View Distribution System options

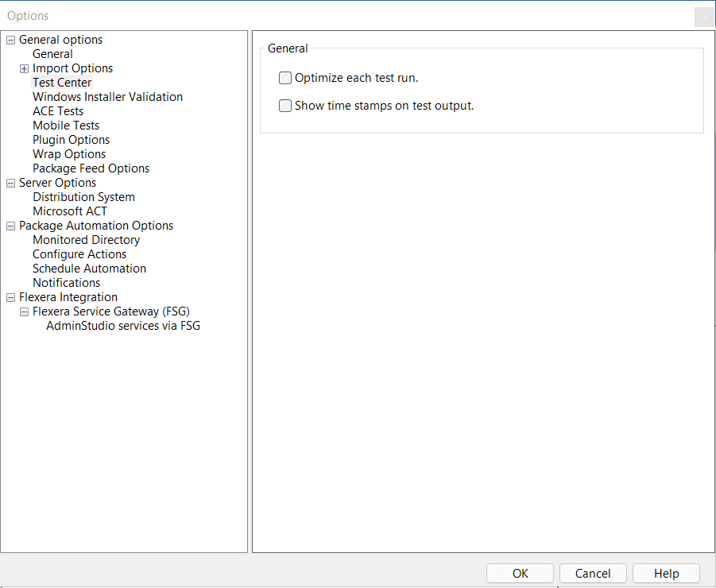coord(83,196)
